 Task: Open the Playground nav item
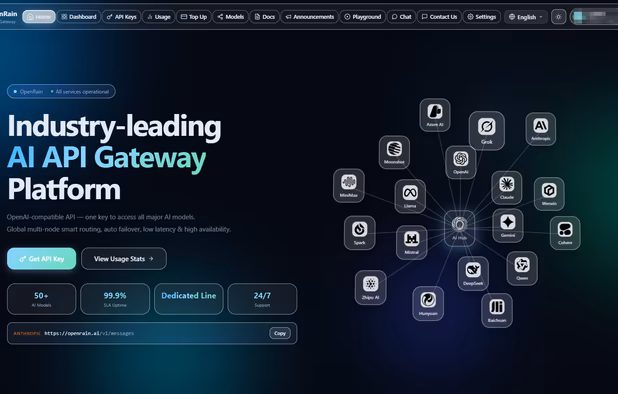(x=363, y=17)
